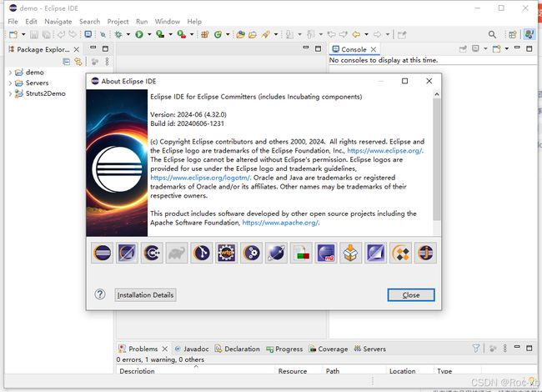Screen dimensions: 542x392
Task: Switch to the Coverage tab
Action: click(x=329, y=349)
